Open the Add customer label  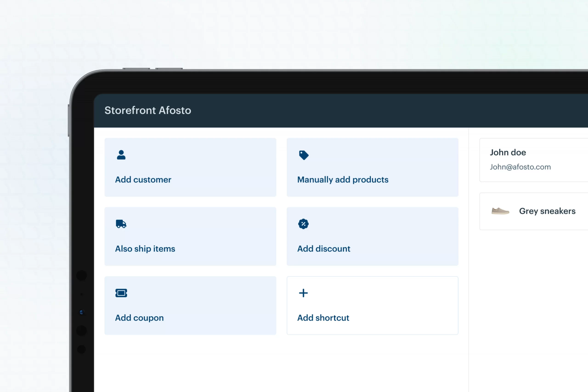tap(143, 180)
